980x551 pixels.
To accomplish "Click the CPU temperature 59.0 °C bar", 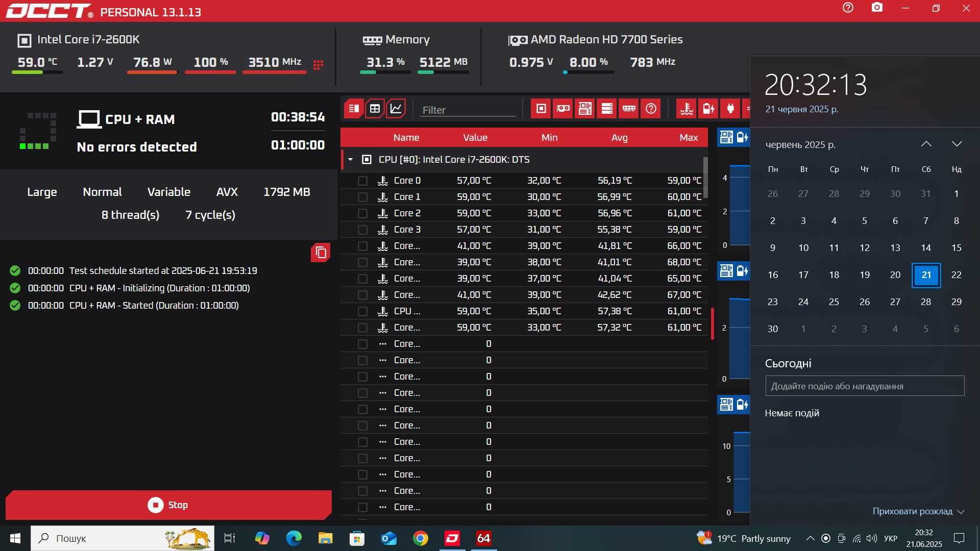I will click(x=37, y=72).
